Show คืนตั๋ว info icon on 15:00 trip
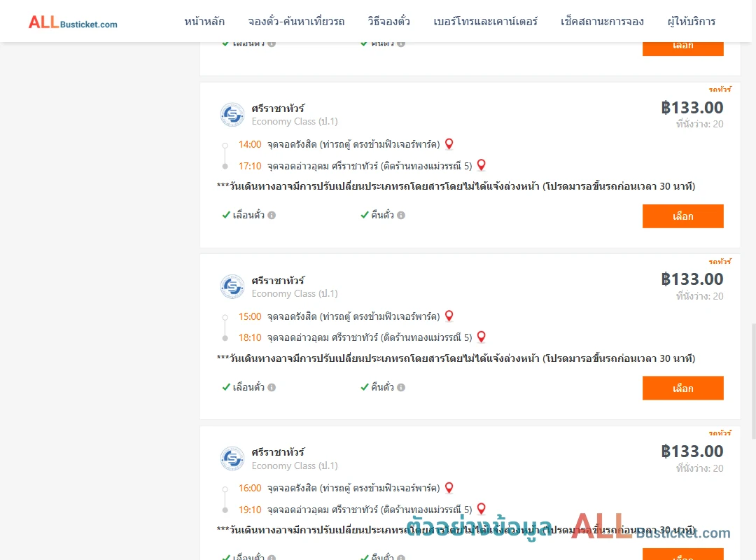 tap(401, 387)
